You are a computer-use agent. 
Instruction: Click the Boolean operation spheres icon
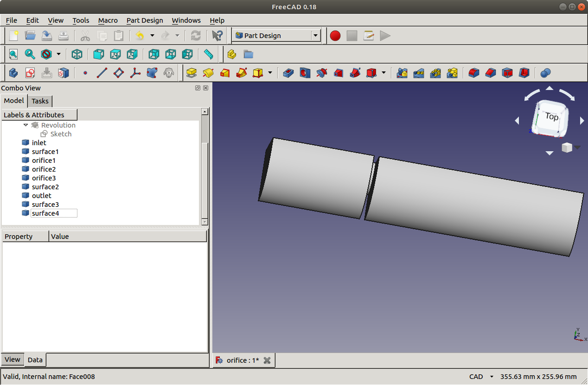546,73
